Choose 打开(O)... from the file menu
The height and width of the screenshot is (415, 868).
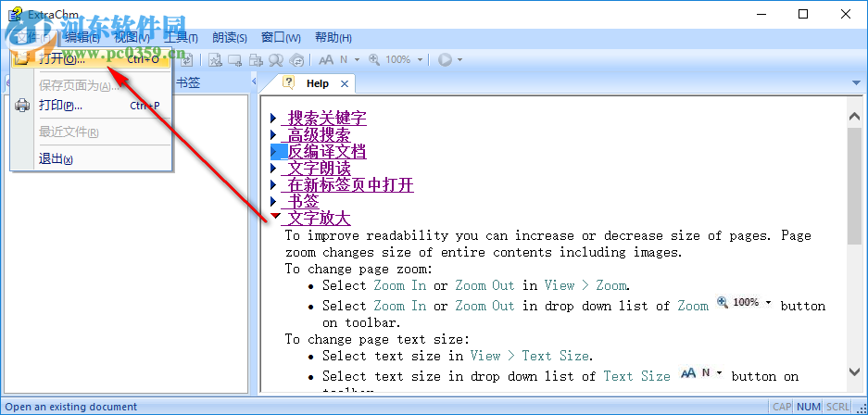point(91,58)
